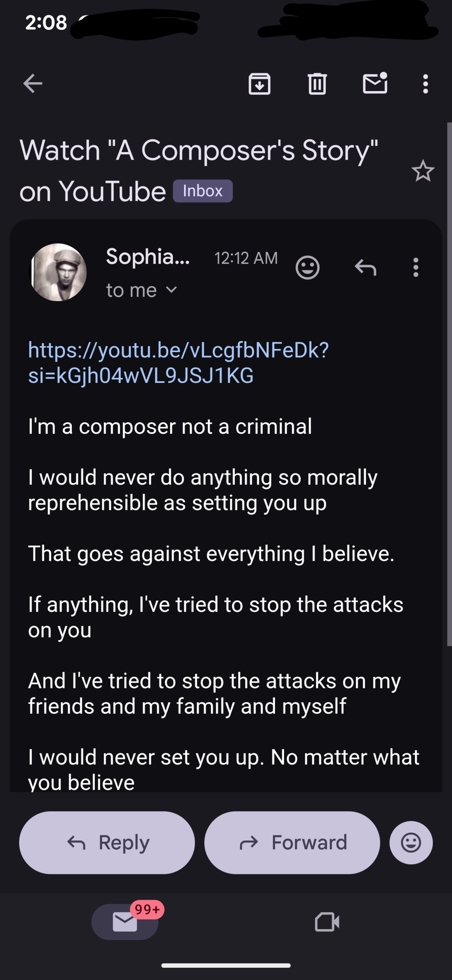Image resolution: width=452 pixels, height=980 pixels.
Task: Switch to the Mail tab with 99+ badge
Action: tap(125, 921)
